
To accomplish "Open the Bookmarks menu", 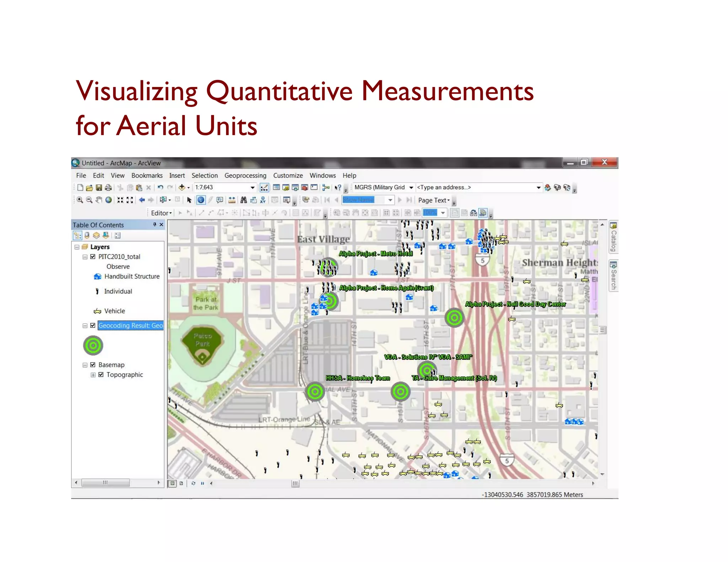I will [x=147, y=175].
